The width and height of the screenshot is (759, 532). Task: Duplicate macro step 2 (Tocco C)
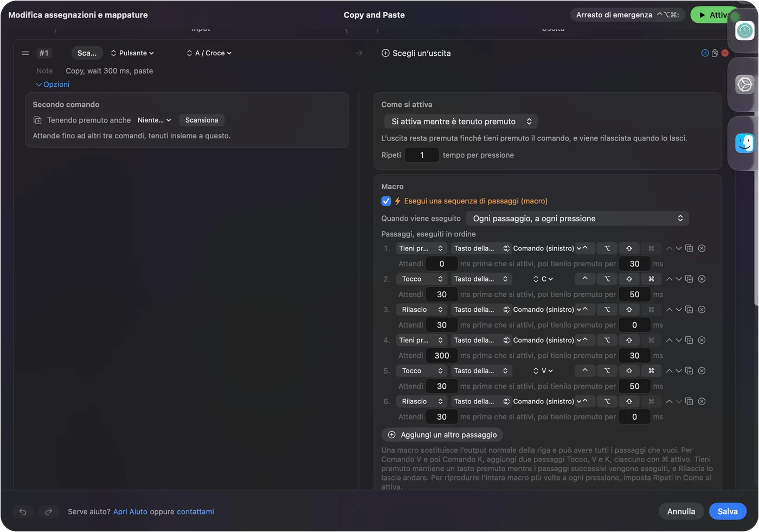[689, 279]
